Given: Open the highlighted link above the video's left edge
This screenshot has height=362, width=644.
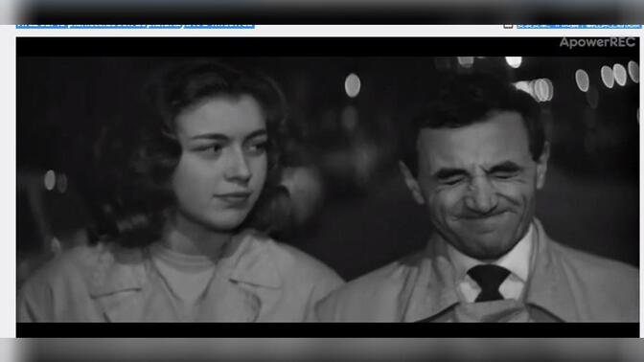Looking at the screenshot, I should click(135, 26).
